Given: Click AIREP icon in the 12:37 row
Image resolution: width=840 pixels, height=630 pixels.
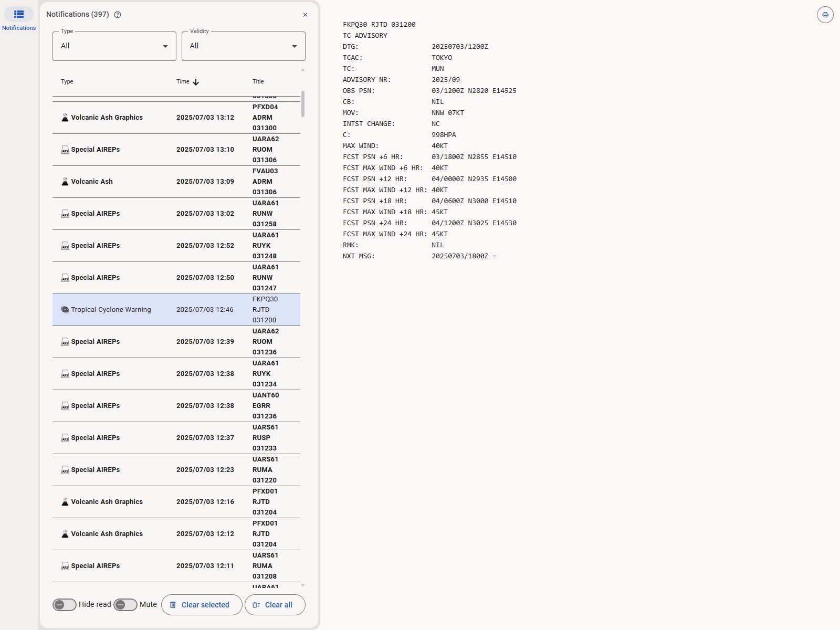Looking at the screenshot, I should click(x=65, y=438).
